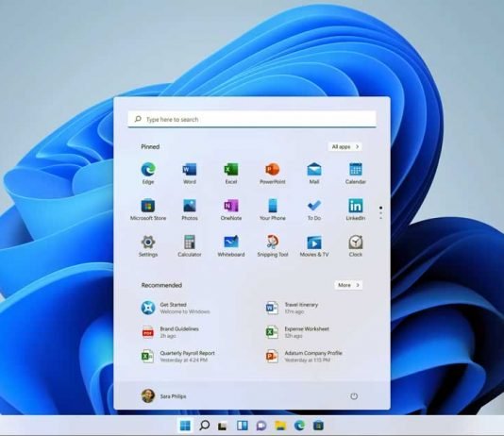Viewport: 504px width, 436px height.
Task: Open the Your Phone app
Action: tap(273, 210)
